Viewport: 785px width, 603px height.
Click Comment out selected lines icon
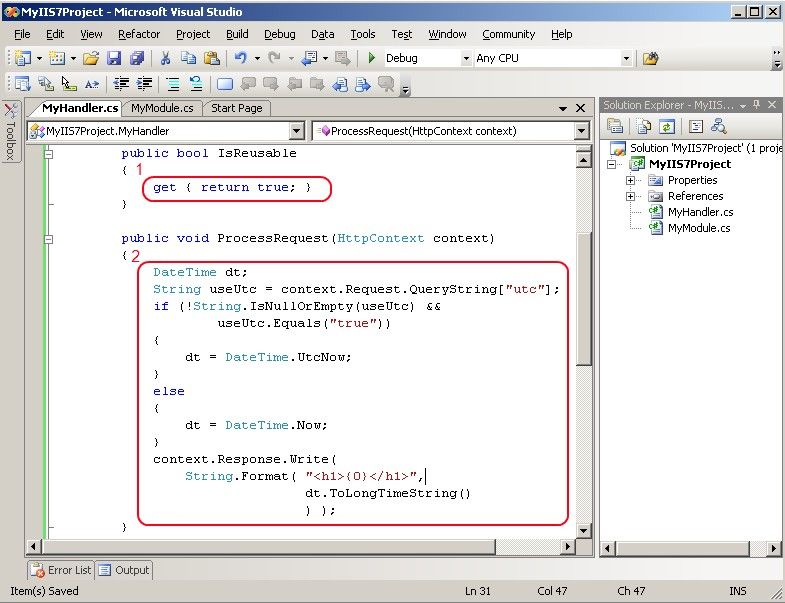173,84
